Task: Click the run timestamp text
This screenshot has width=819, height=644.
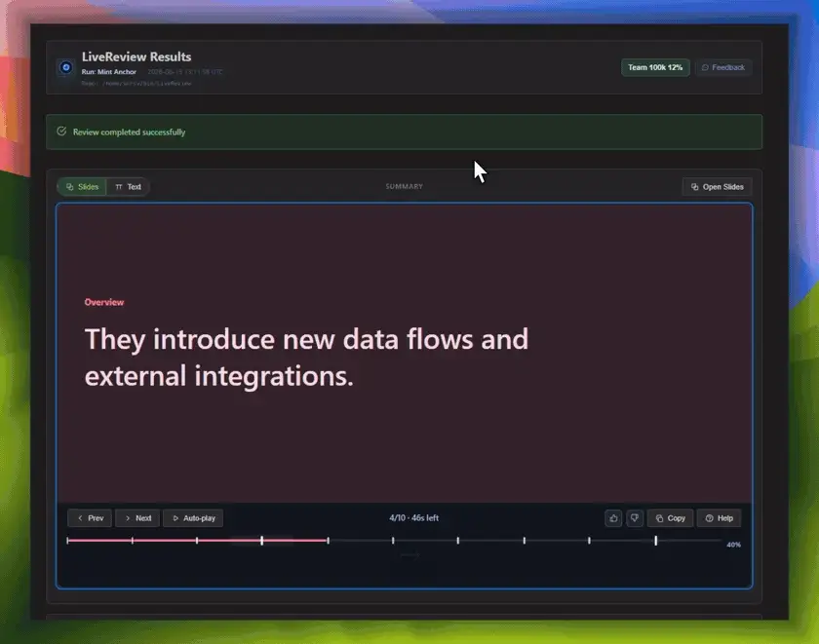Action: (x=185, y=72)
